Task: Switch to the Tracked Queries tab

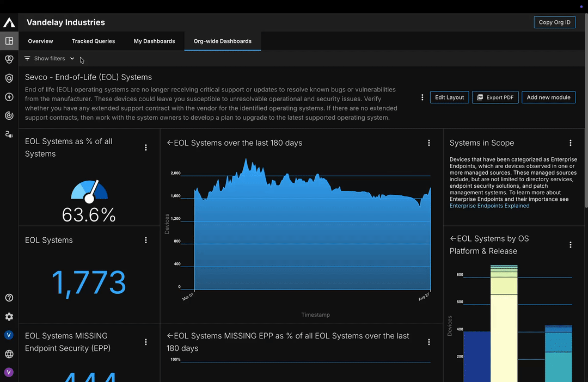Action: (x=94, y=41)
